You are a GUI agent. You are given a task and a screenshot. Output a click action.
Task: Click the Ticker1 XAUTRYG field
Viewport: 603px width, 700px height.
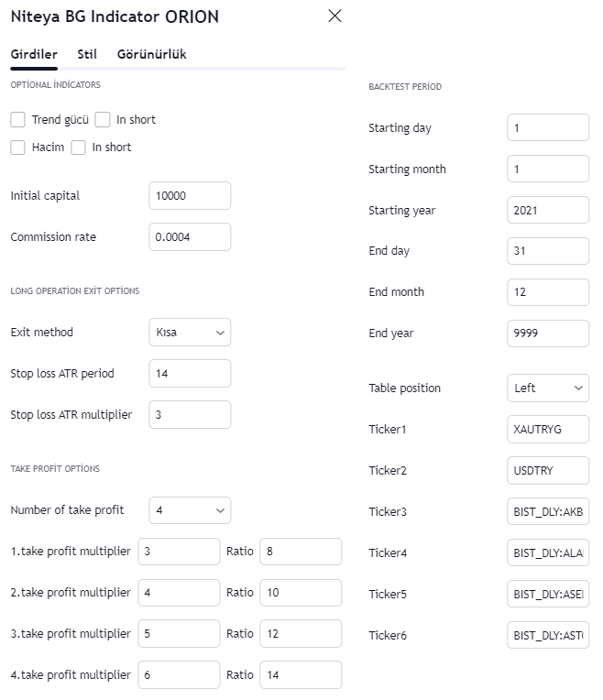(548, 429)
